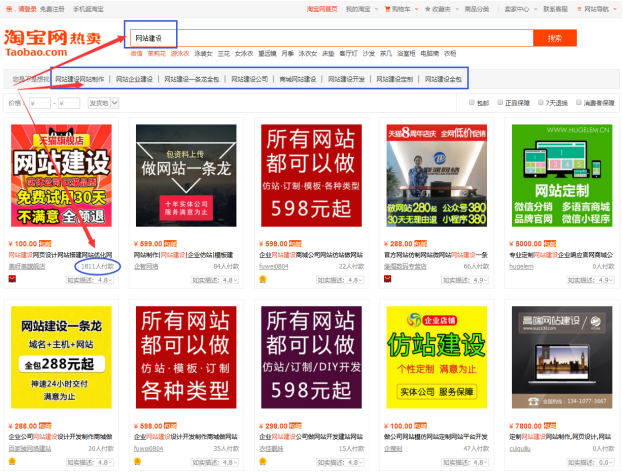Click gold medal icon on 22人付款 listing
The image size is (623, 472).
click(263, 279)
